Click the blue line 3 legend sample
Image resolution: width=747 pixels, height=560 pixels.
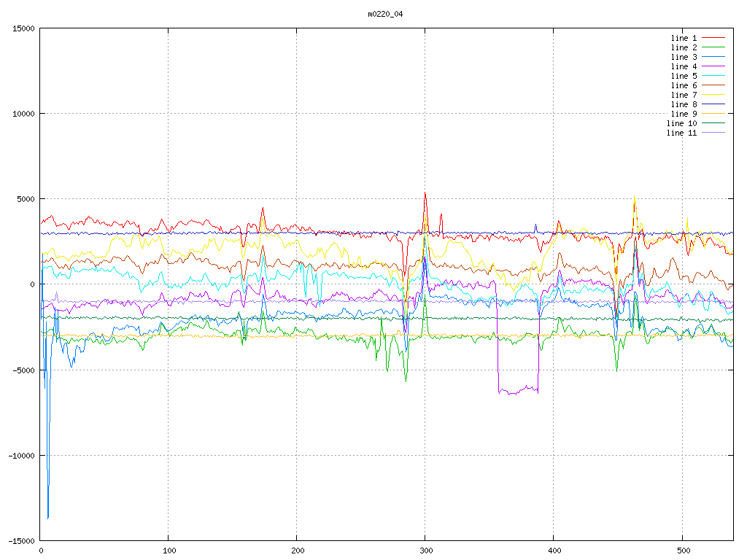tap(713, 57)
